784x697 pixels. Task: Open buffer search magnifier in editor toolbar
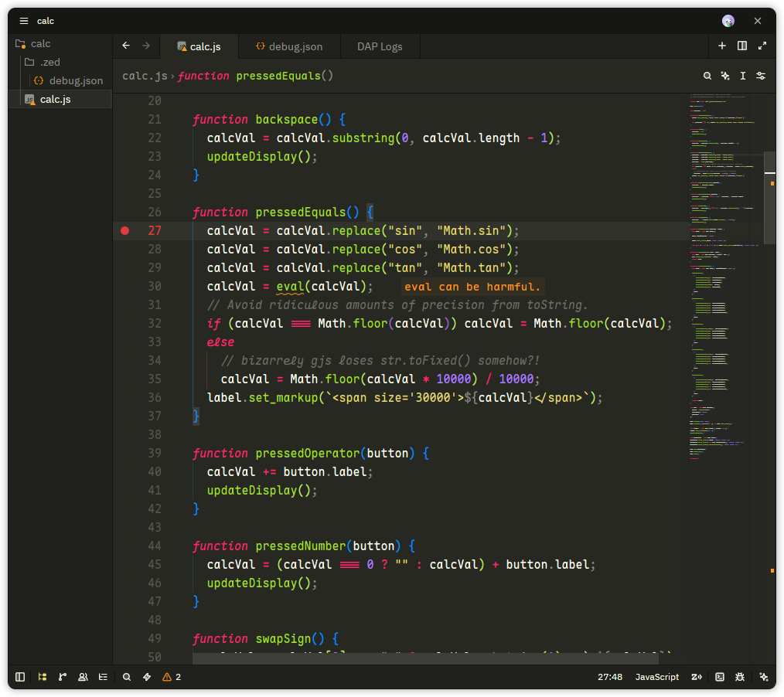707,76
